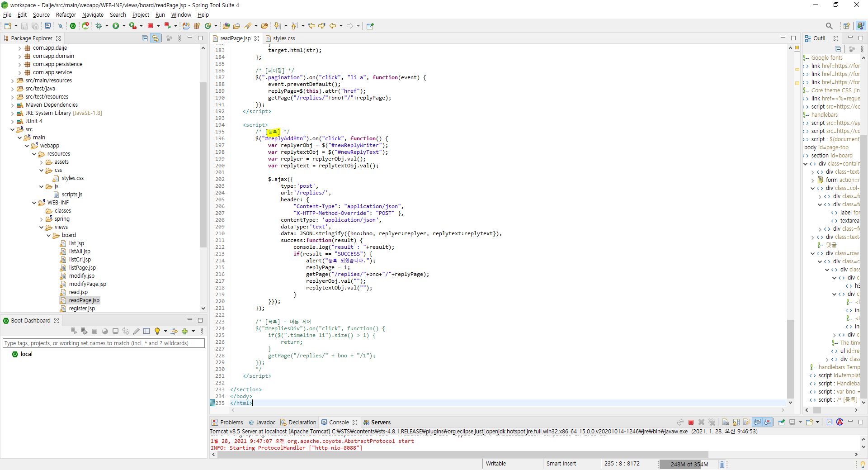Click the lightbulb icon in Boot Dashboard

(157, 331)
